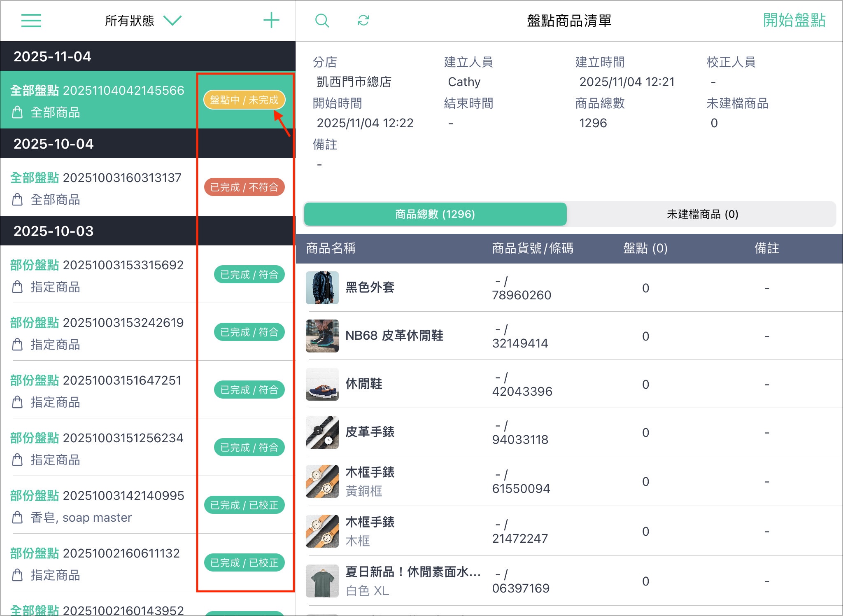Click the 已完成 / 不符合 status badge

coord(245,187)
